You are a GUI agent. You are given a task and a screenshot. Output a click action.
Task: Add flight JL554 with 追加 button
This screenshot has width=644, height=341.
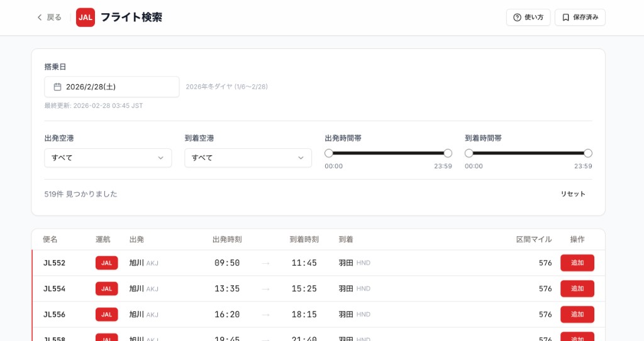point(577,289)
